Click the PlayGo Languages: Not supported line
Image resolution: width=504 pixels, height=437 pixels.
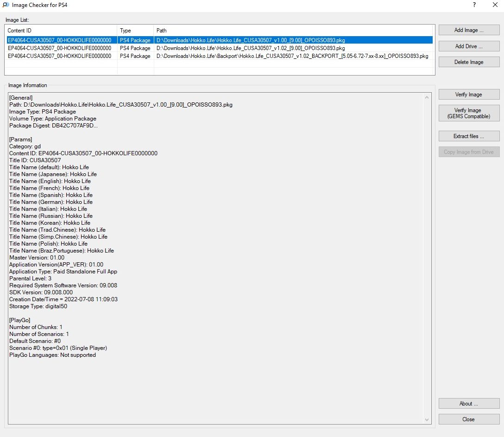(52, 355)
